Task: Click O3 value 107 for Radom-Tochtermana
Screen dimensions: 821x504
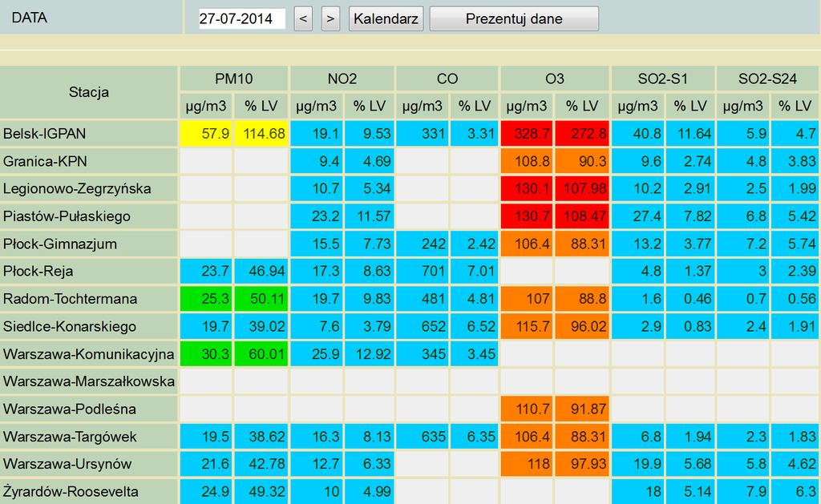Action: click(x=526, y=300)
